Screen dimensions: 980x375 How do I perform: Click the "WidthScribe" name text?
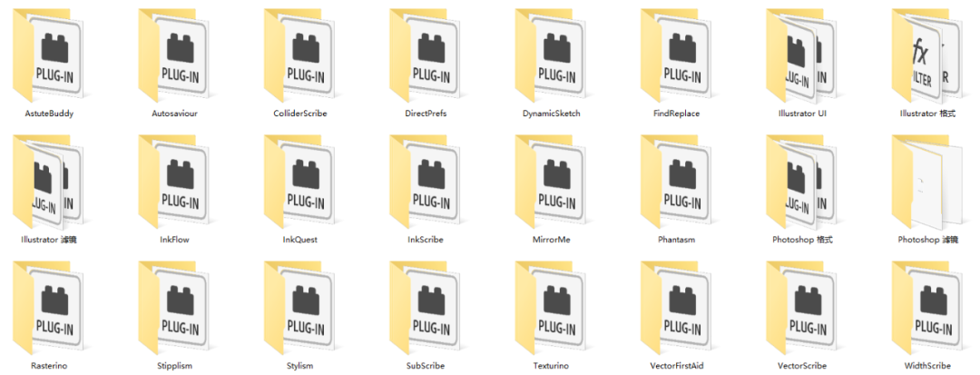[x=927, y=366]
